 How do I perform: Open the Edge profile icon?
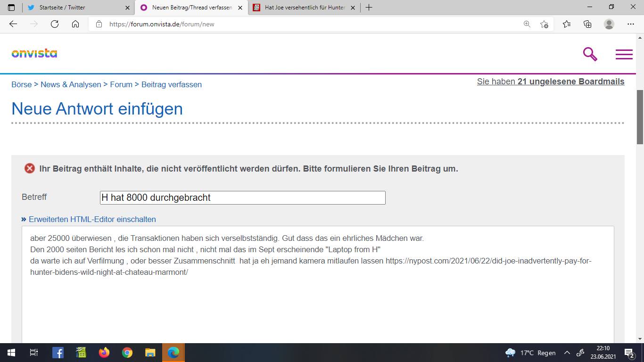point(609,24)
